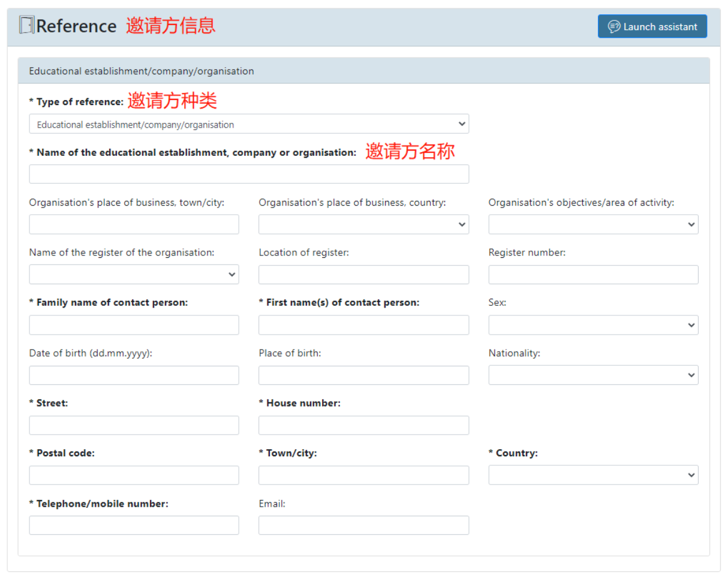This screenshot has width=728, height=581.
Task: Click the Educational establishment/company/organisation panel header
Action: 364,71
